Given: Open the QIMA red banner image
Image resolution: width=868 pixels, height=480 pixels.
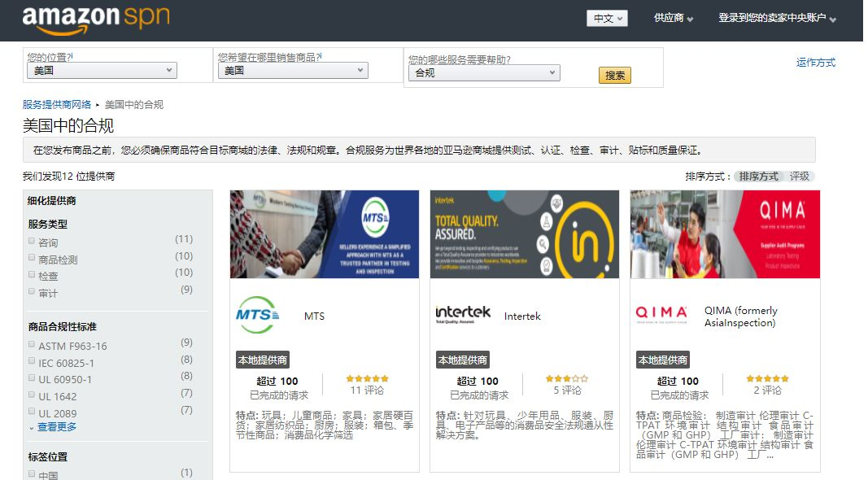Looking at the screenshot, I should [725, 234].
